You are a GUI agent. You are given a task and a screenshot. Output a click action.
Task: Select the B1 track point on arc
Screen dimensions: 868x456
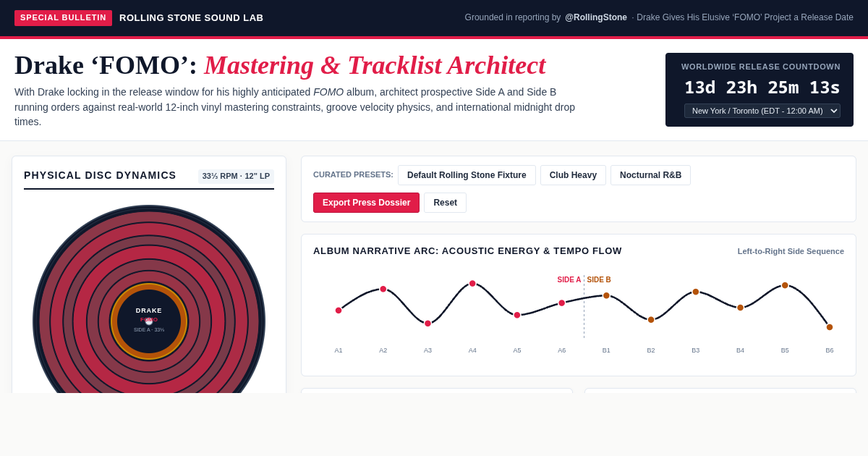click(606, 295)
